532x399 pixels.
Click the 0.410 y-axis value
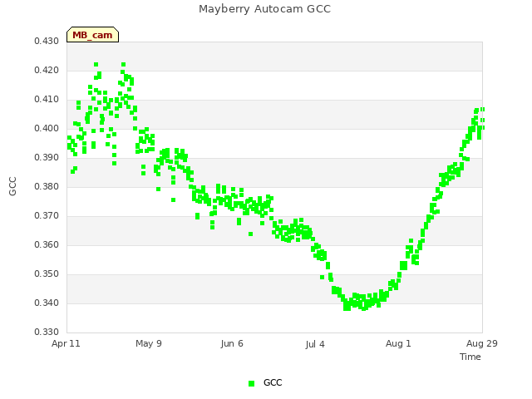47,100
